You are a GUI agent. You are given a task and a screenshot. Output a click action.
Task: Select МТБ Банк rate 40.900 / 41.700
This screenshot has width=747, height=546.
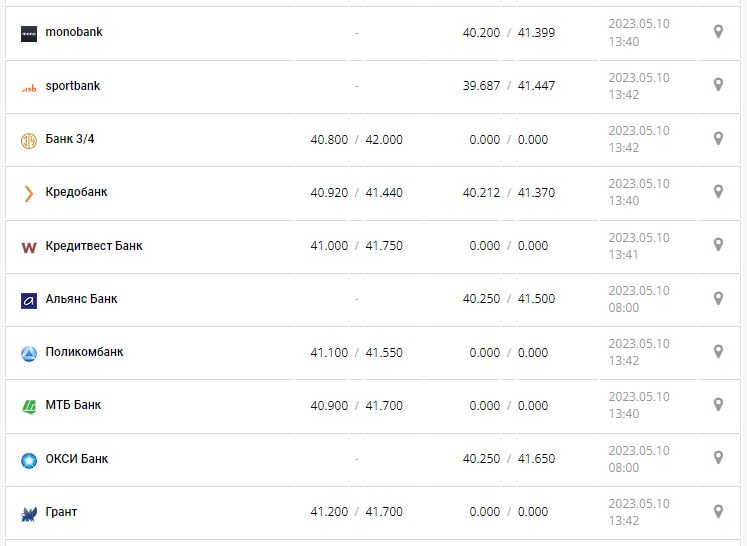356,406
